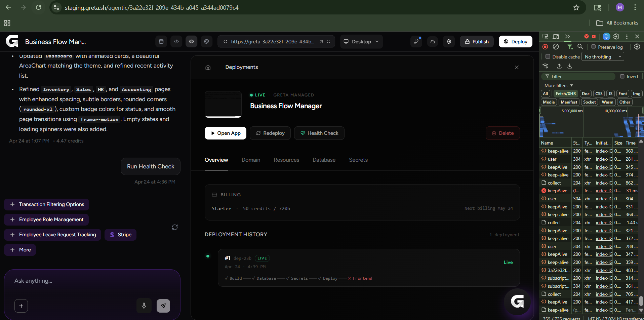
Task: Enable the Disable cache checkbox
Action: [548, 56]
